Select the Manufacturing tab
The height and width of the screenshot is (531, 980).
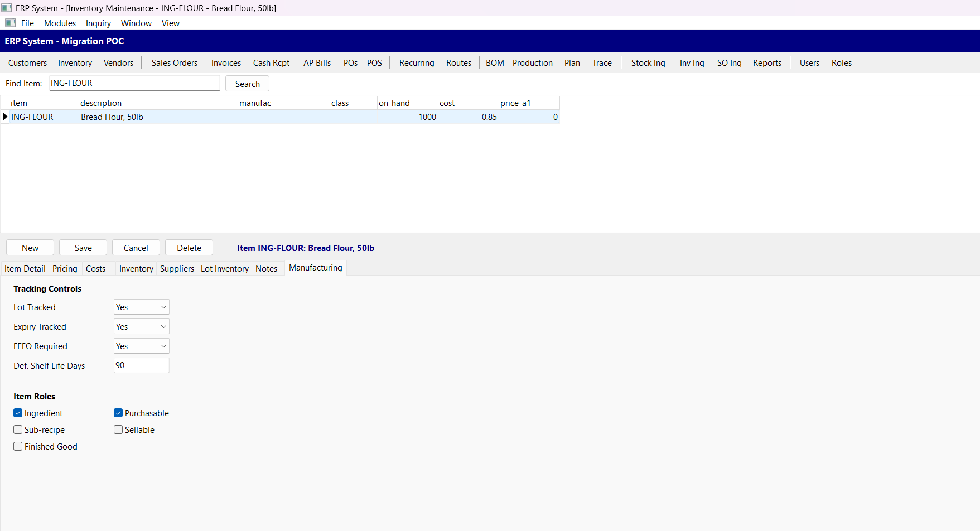pos(315,268)
